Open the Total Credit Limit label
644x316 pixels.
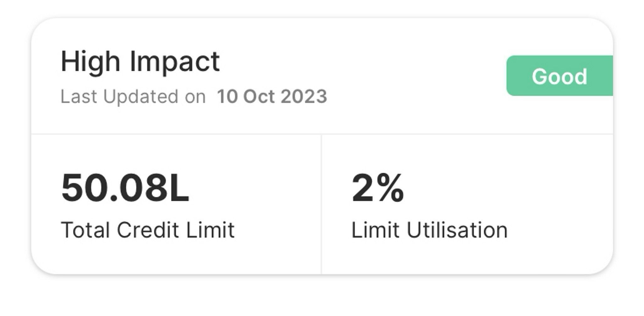point(147,230)
